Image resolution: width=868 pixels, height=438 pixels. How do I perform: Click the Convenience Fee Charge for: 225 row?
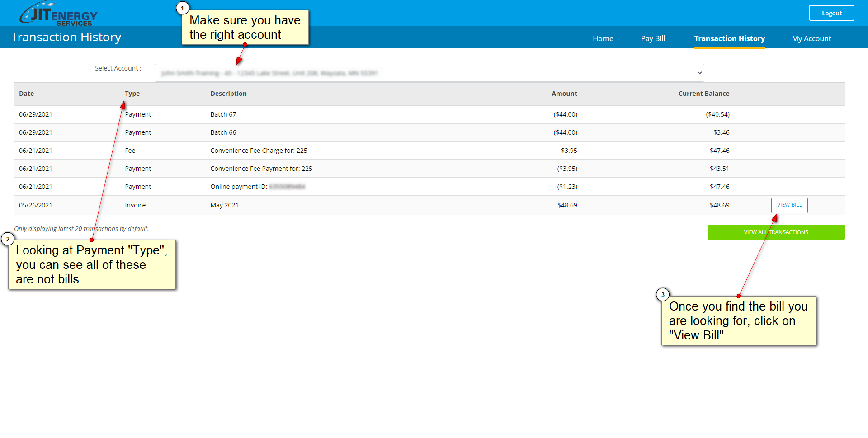(x=259, y=151)
